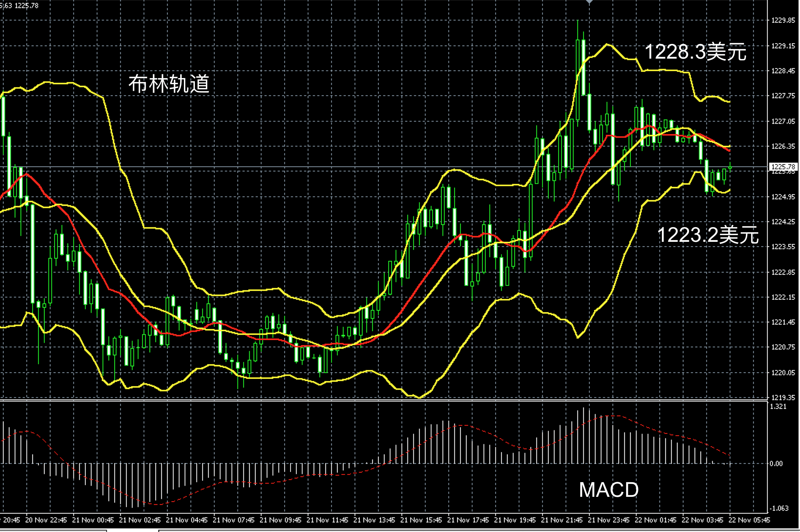Click the 1227.75 price axis value
The image size is (800, 532).
[x=783, y=96]
